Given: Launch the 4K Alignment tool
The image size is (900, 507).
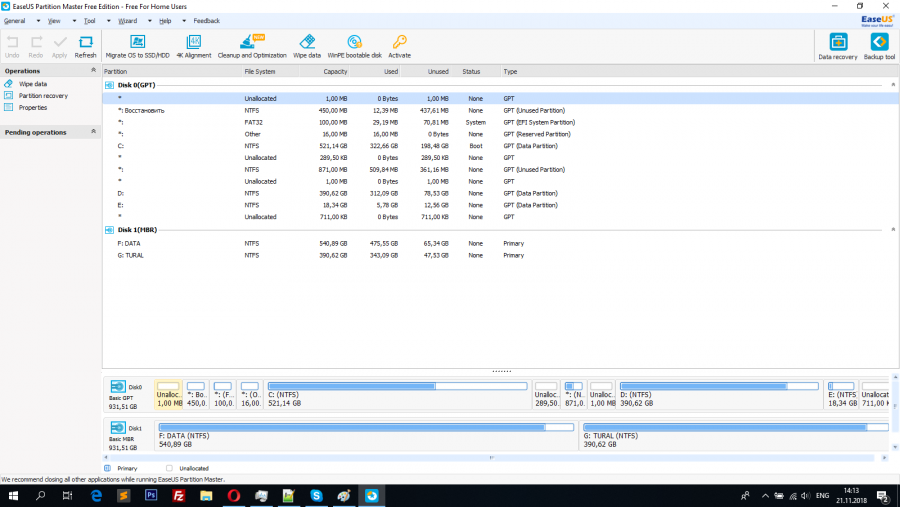Looking at the screenshot, I should 194,47.
